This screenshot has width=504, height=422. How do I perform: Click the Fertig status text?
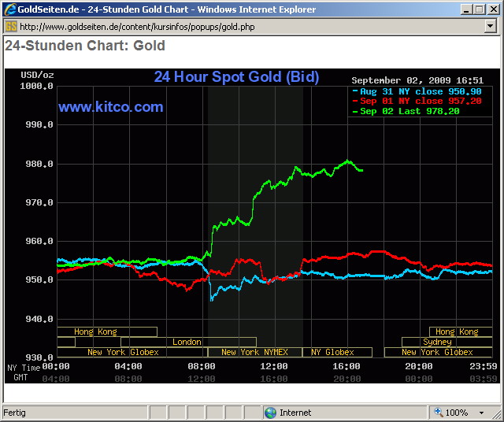pyautogui.click(x=14, y=413)
